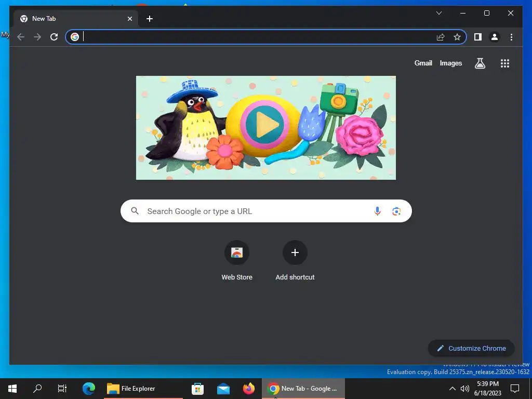Share this page using the address bar icon
The height and width of the screenshot is (399, 532).
(x=441, y=37)
